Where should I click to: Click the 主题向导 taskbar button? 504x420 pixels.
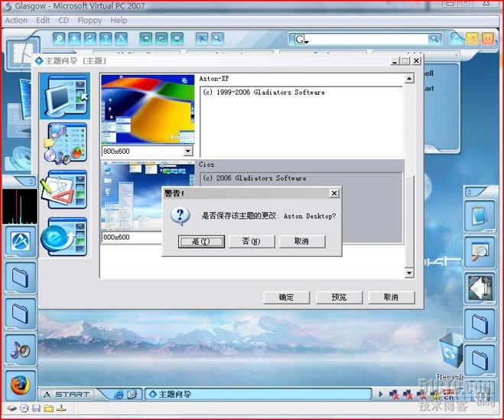[258, 395]
